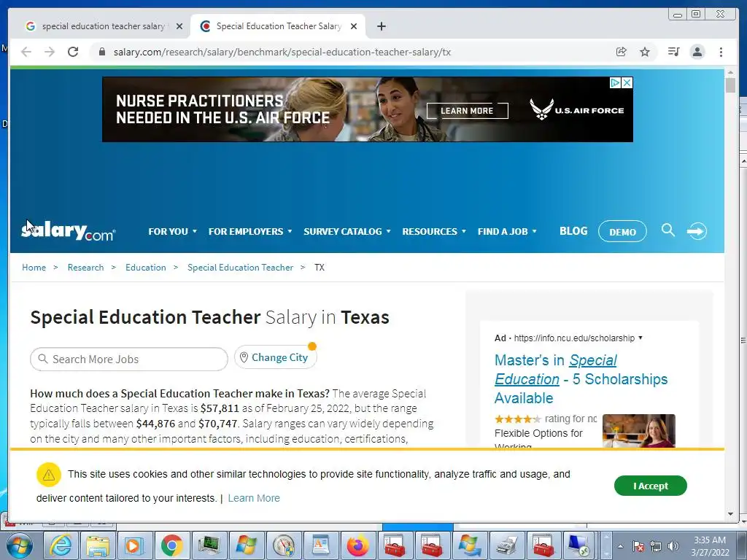The width and height of the screenshot is (747, 560).
Task: Expand the For You menu
Action: 172,231
